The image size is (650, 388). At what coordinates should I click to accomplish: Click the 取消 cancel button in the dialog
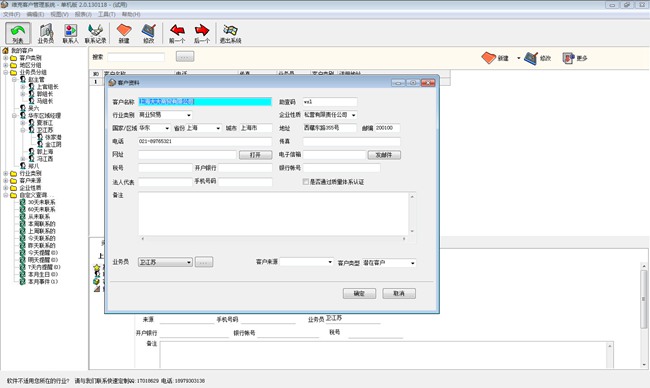pos(399,293)
